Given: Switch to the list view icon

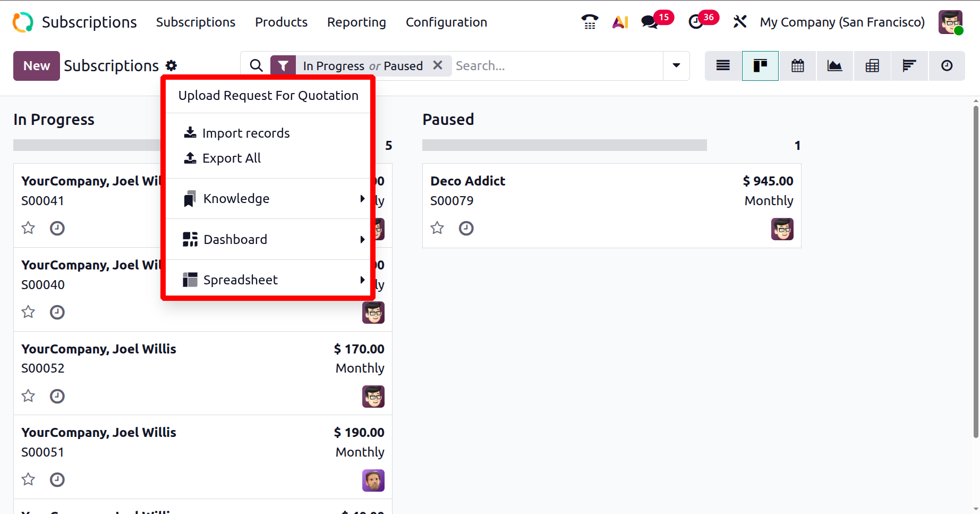Looking at the screenshot, I should 723,66.
